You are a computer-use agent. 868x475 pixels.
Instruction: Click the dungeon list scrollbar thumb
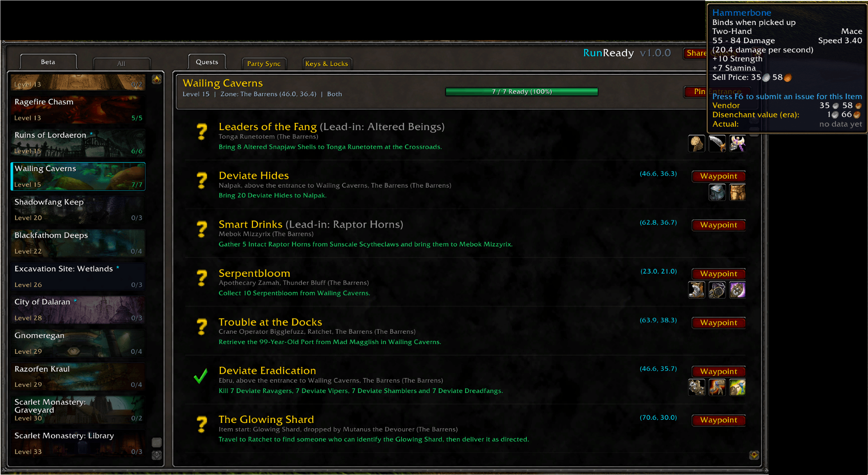[157, 442]
